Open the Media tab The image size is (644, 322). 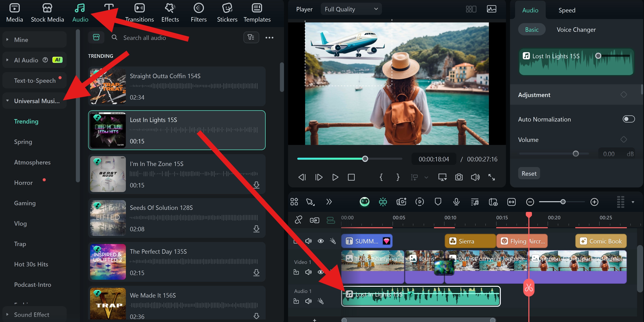14,13
